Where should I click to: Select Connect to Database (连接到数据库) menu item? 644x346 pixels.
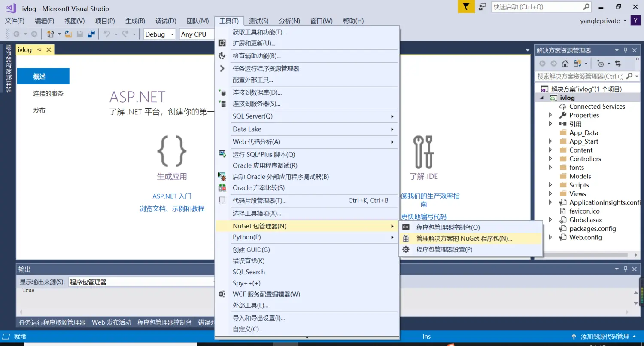point(307,92)
